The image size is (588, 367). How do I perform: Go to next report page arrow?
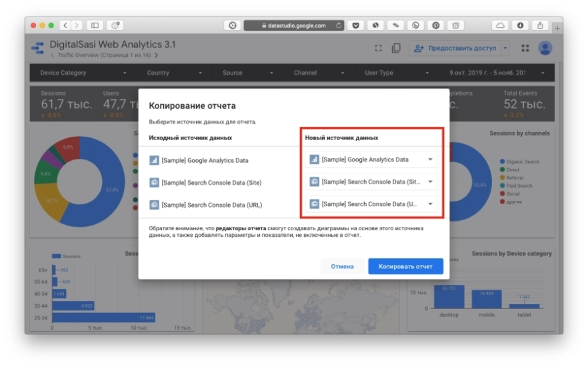coord(156,55)
